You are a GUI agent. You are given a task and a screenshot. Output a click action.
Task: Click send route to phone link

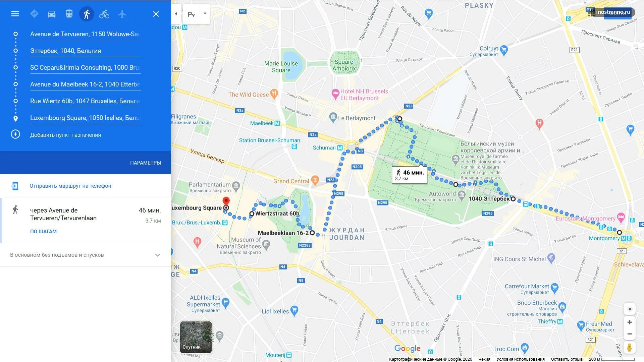click(70, 186)
